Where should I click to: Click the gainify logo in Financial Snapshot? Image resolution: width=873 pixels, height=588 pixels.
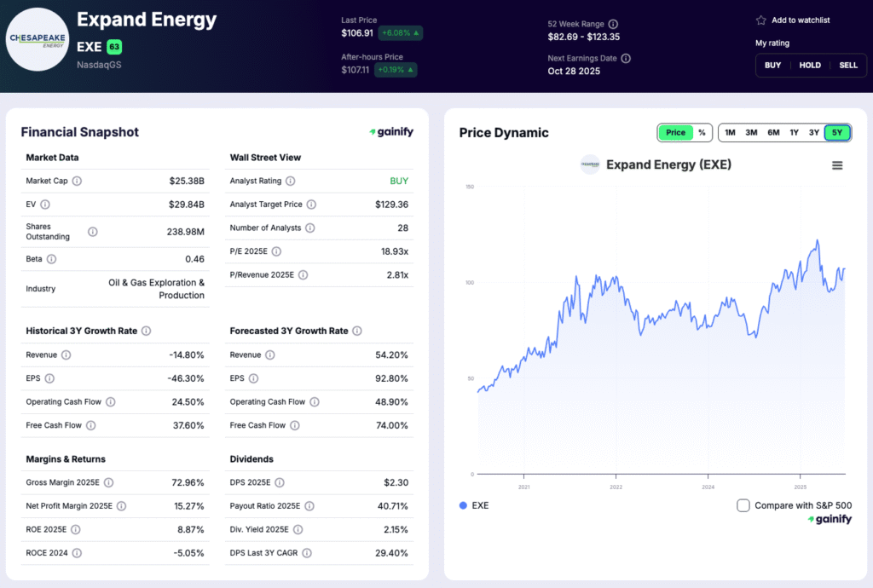pyautogui.click(x=390, y=132)
